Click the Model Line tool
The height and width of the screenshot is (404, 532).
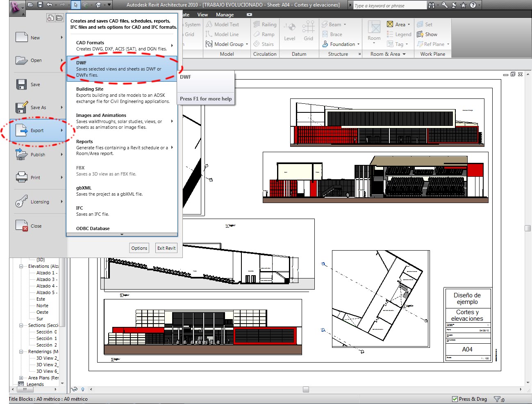(222, 34)
